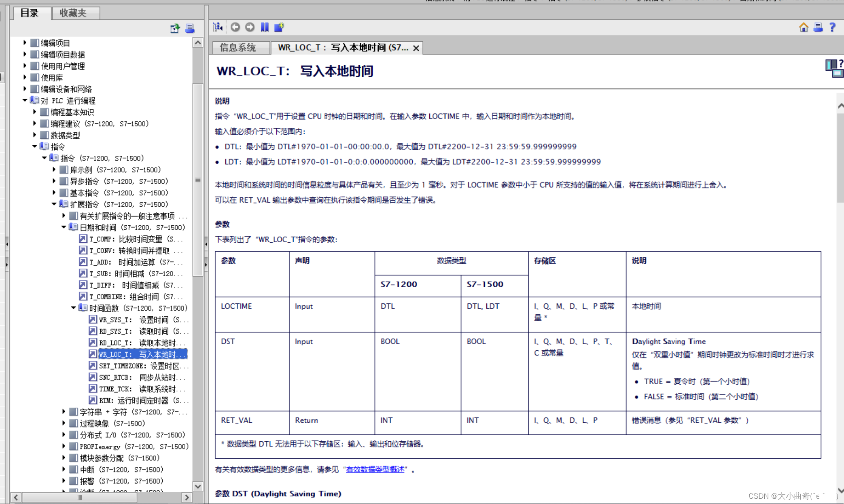Collapse the 时间函数 tree node
844x504 pixels.
coord(73,308)
